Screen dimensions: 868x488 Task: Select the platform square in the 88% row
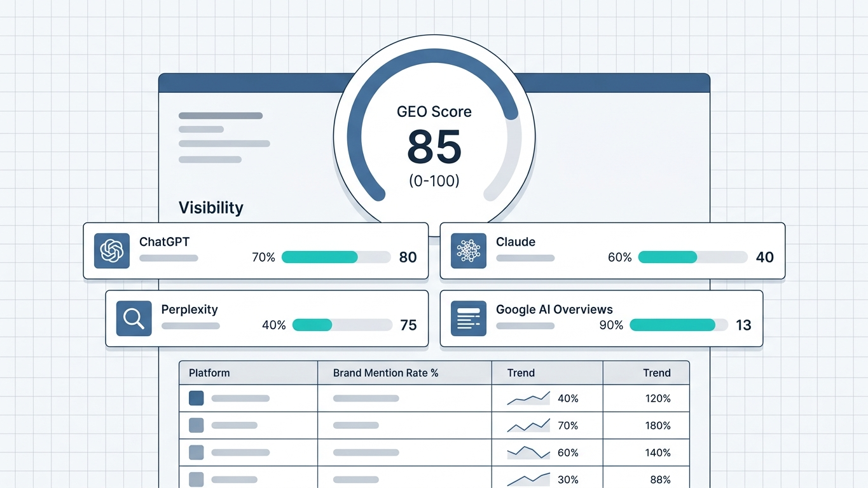pos(196,479)
